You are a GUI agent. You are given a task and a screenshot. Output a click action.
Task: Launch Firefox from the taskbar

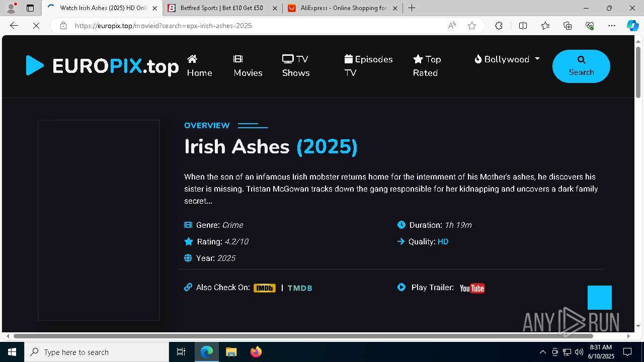(256, 352)
